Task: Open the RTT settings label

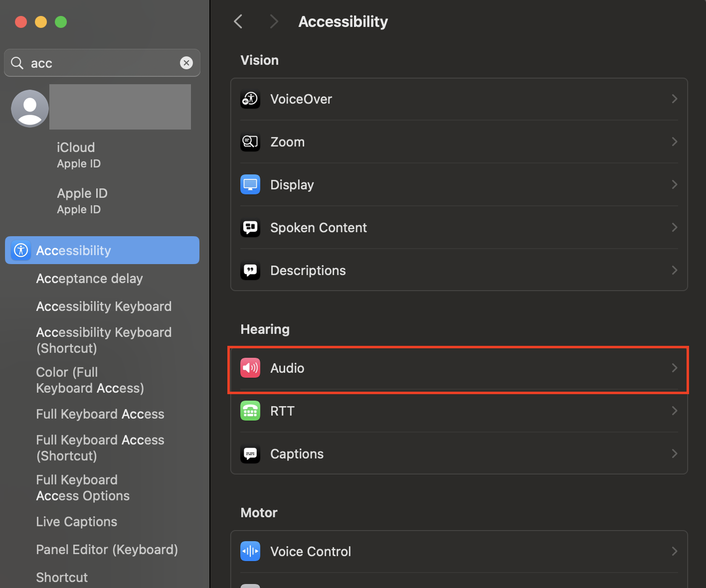Action: [x=282, y=411]
